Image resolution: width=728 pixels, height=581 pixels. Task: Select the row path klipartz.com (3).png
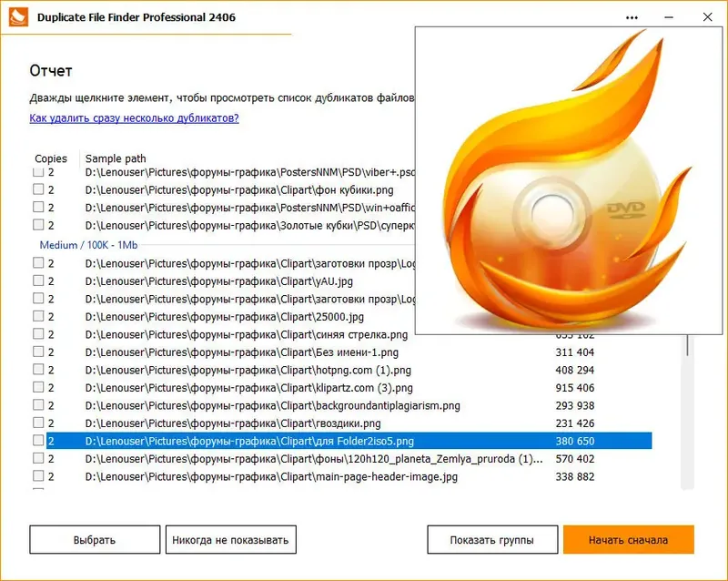248,388
